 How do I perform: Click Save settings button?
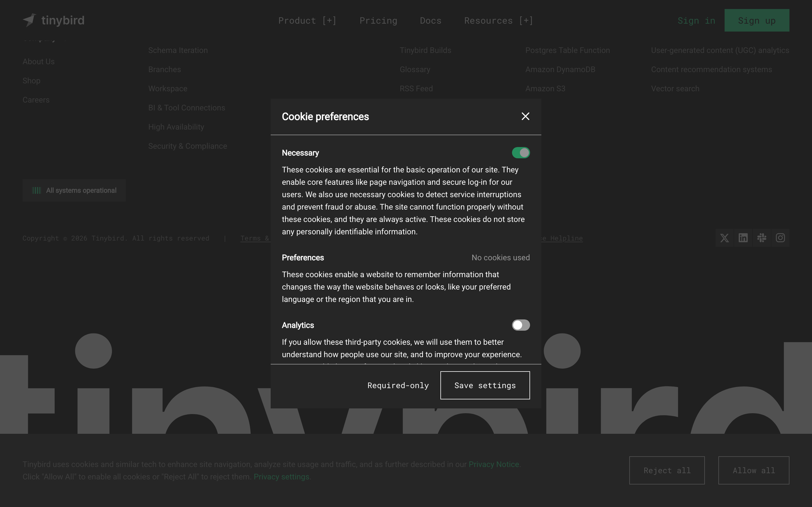(x=485, y=385)
